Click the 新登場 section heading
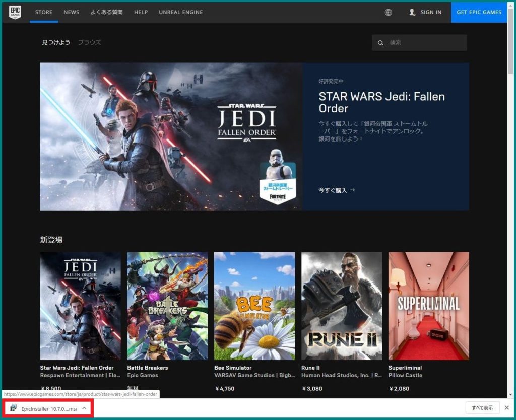This screenshot has height=420, width=516. pos(51,240)
